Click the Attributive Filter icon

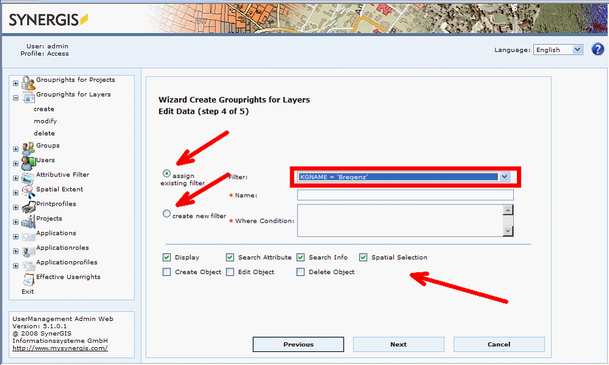[28, 178]
